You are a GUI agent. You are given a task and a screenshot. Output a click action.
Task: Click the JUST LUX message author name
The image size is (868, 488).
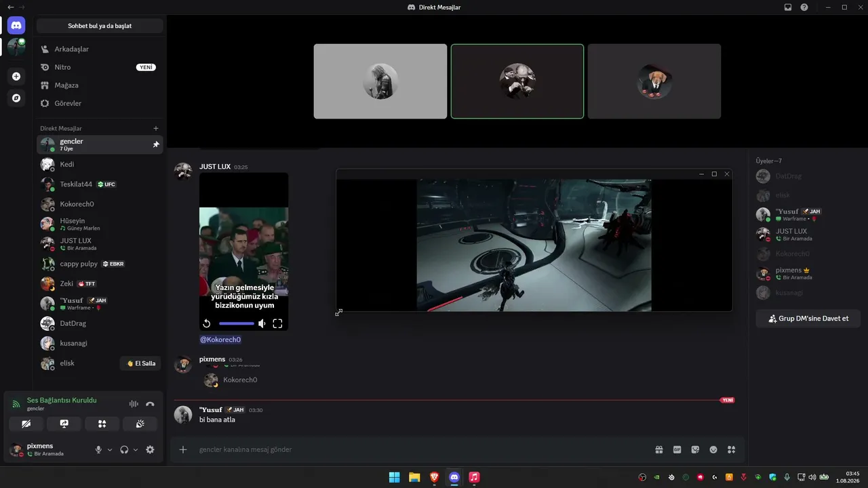click(215, 167)
